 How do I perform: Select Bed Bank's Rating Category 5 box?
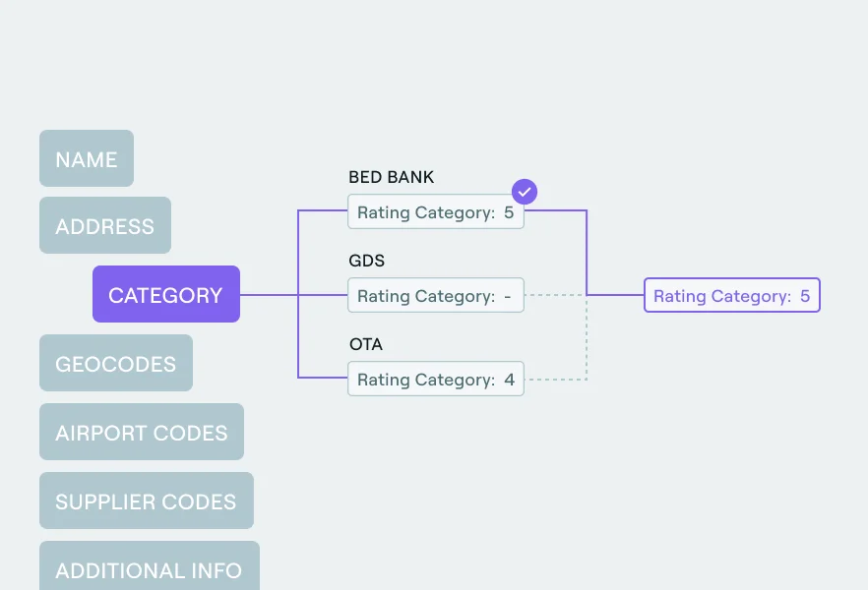[436, 212]
